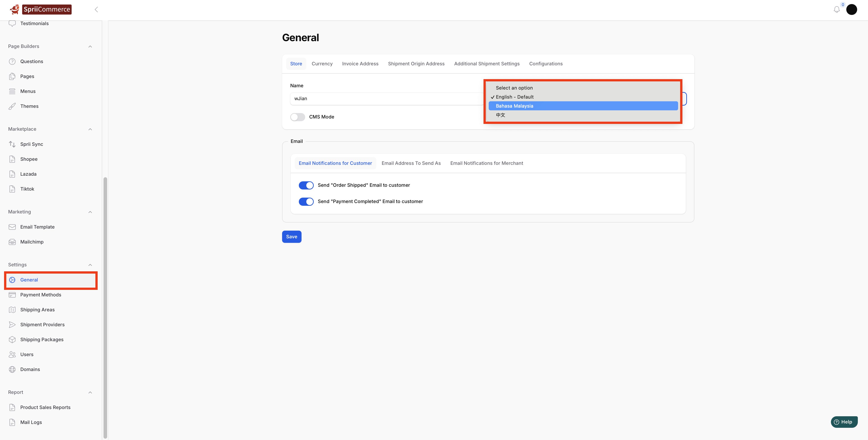The height and width of the screenshot is (440, 868).
Task: Collapse sidebar with the back chevron
Action: (x=96, y=9)
